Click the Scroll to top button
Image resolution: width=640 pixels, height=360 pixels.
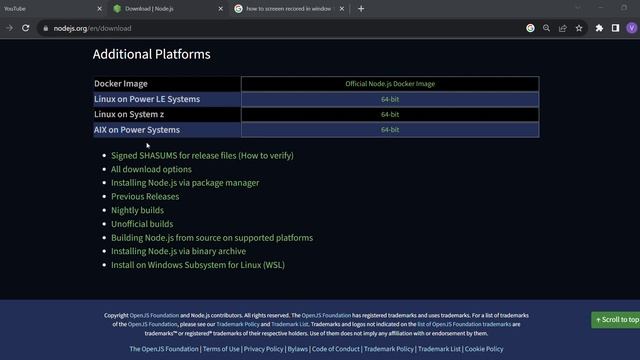(616, 320)
